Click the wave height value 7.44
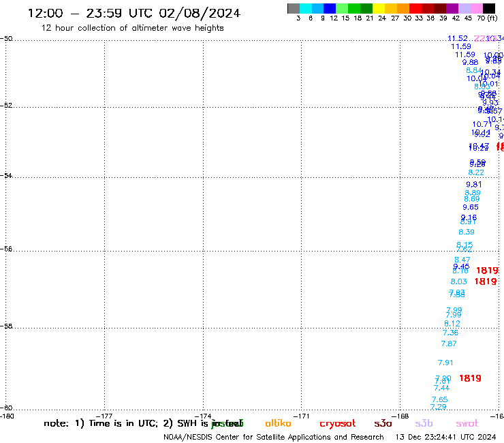The height and width of the screenshot is (443, 504). pos(441,388)
